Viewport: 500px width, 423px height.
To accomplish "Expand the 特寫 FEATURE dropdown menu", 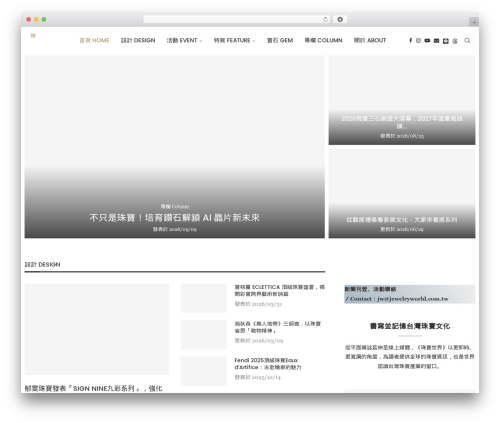I will (234, 40).
